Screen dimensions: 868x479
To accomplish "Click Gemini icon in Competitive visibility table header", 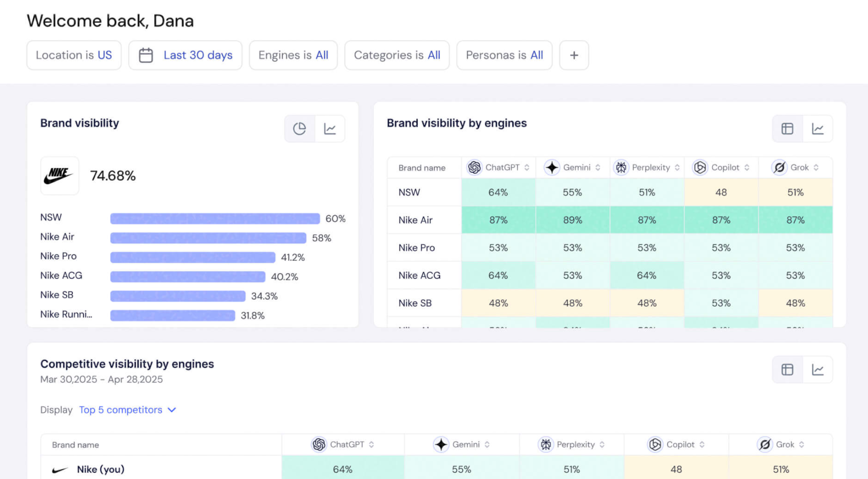I will click(441, 445).
